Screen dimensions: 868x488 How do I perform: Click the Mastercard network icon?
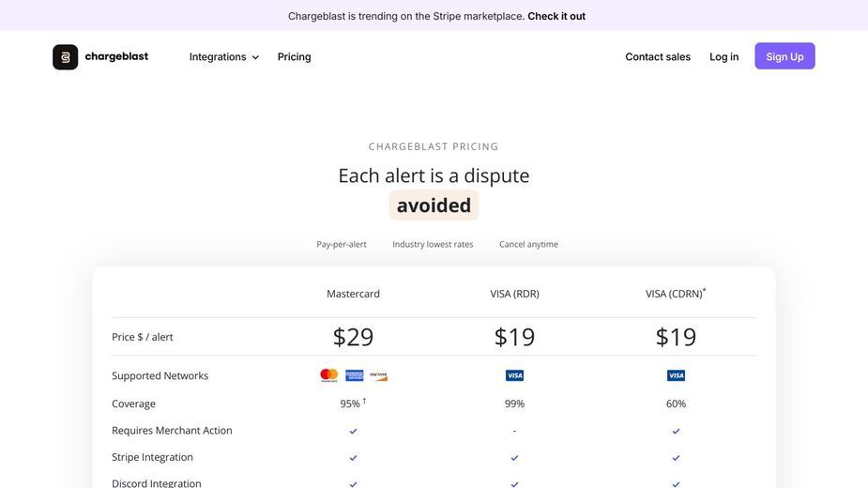click(328, 375)
